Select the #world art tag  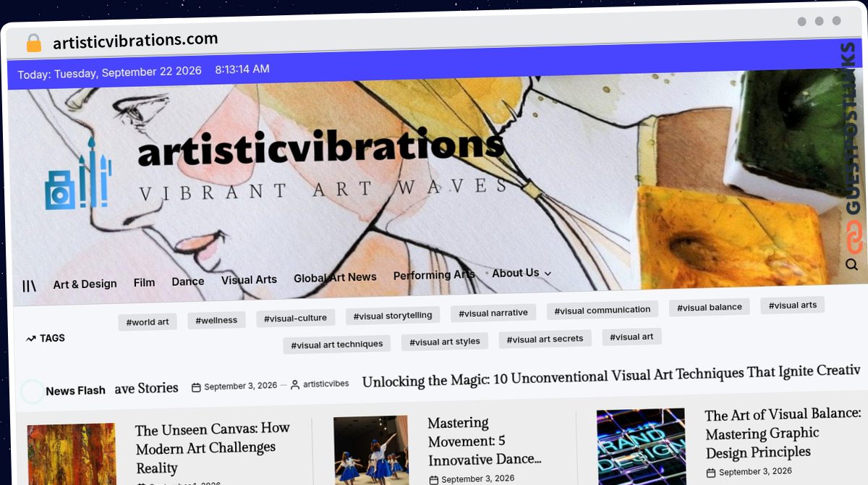[x=148, y=322]
